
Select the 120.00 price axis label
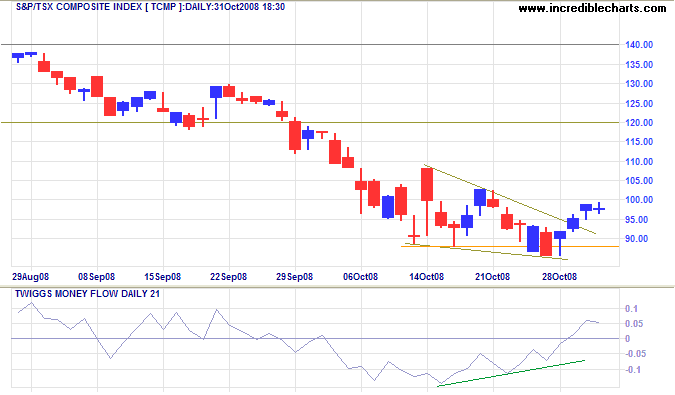(639, 123)
